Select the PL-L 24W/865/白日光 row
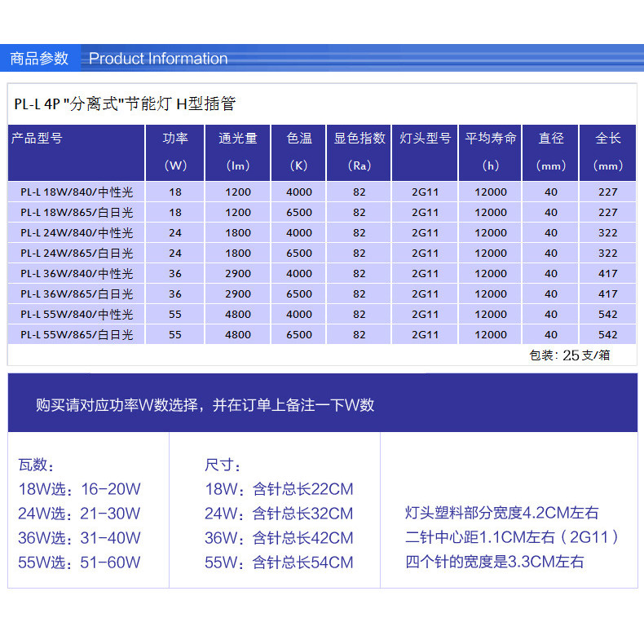This screenshot has width=644, height=644. 77,254
